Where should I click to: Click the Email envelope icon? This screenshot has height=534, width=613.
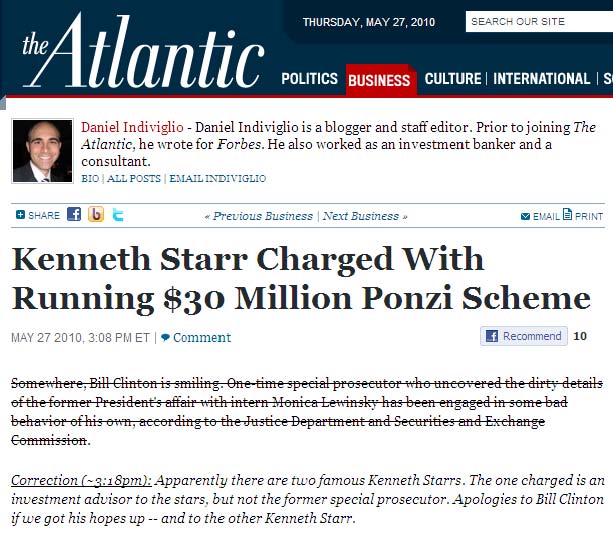(x=525, y=216)
